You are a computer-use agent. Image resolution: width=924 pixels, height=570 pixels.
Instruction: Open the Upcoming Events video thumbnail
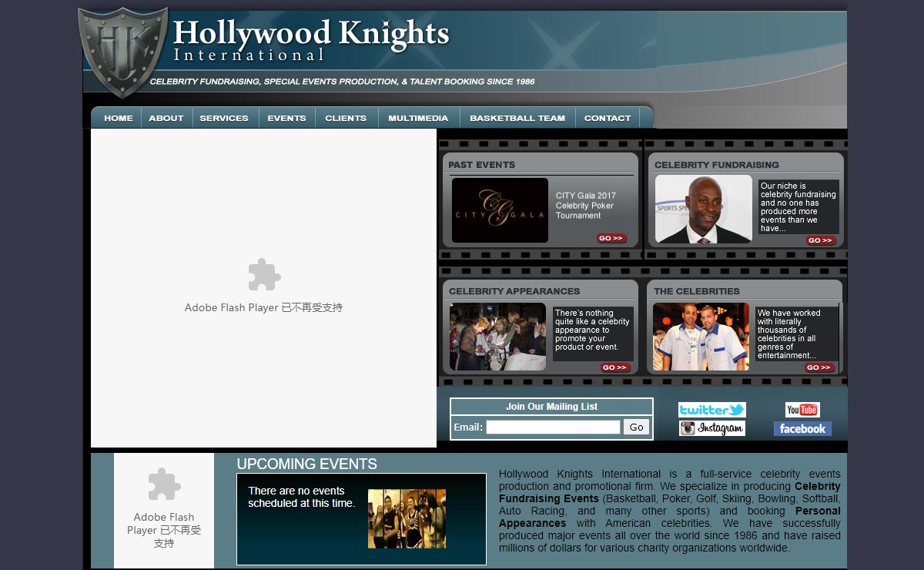[x=407, y=518]
